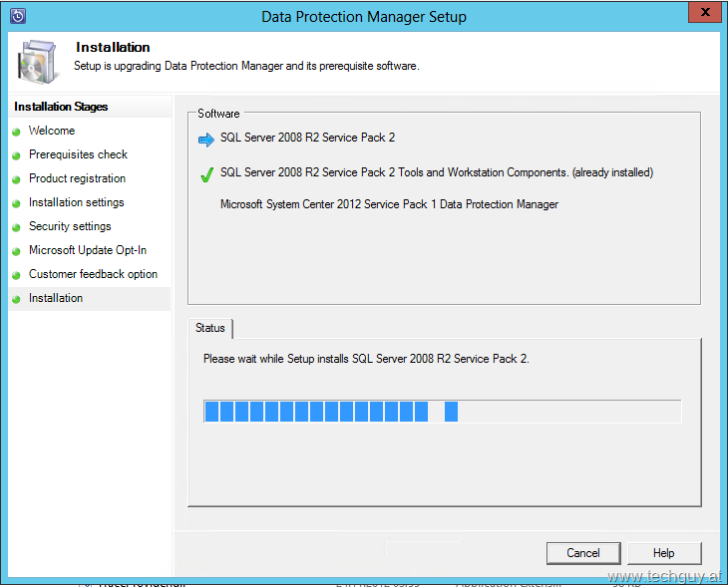Select the Installation settings stage
This screenshot has width=728, height=587.
tap(76, 202)
